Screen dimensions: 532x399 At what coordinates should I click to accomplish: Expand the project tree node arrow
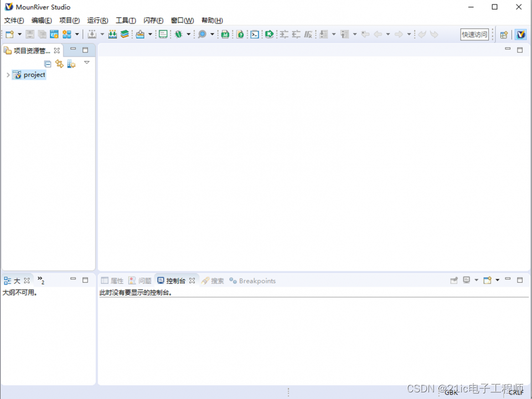click(x=8, y=75)
